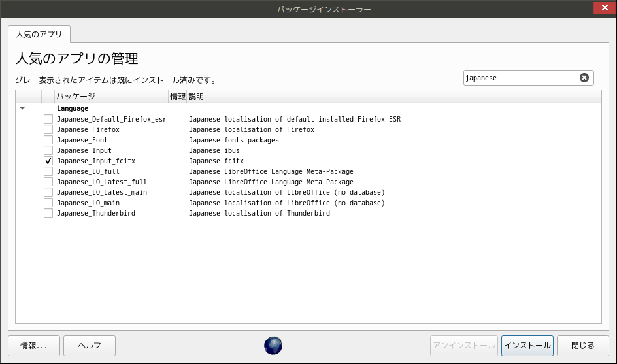Select the Japanese_LO_main package name
The image size is (617, 364).
(x=88, y=203)
